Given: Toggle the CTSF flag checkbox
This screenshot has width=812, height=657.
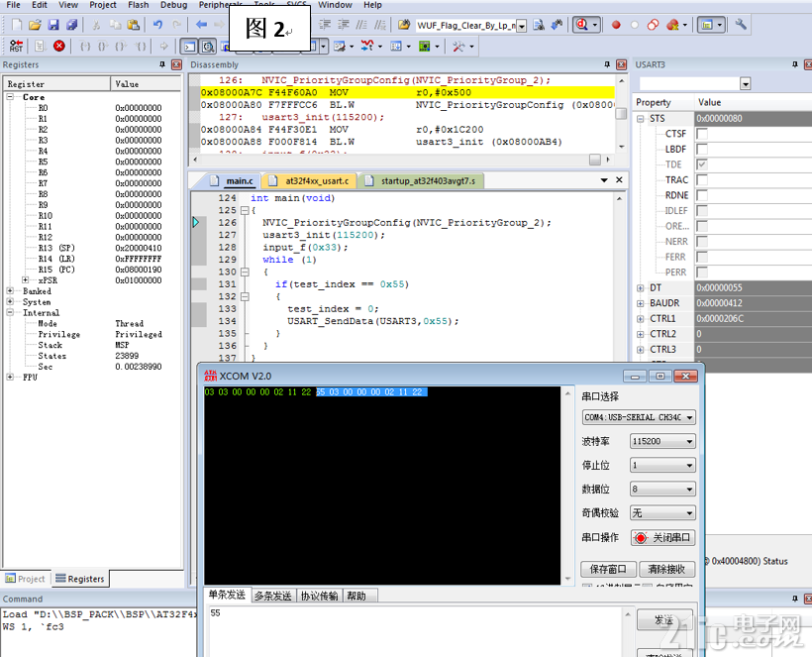Looking at the screenshot, I should pyautogui.click(x=702, y=134).
